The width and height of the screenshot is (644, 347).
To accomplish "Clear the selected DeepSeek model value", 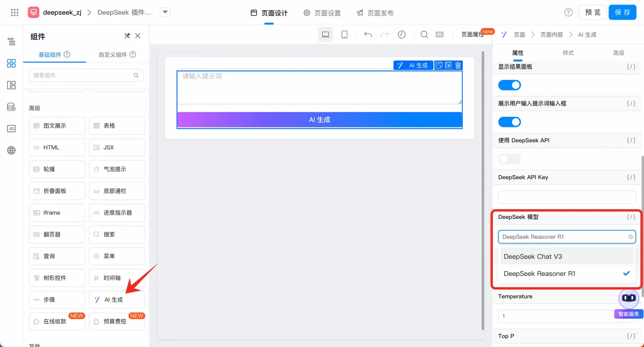I will 631,237.
